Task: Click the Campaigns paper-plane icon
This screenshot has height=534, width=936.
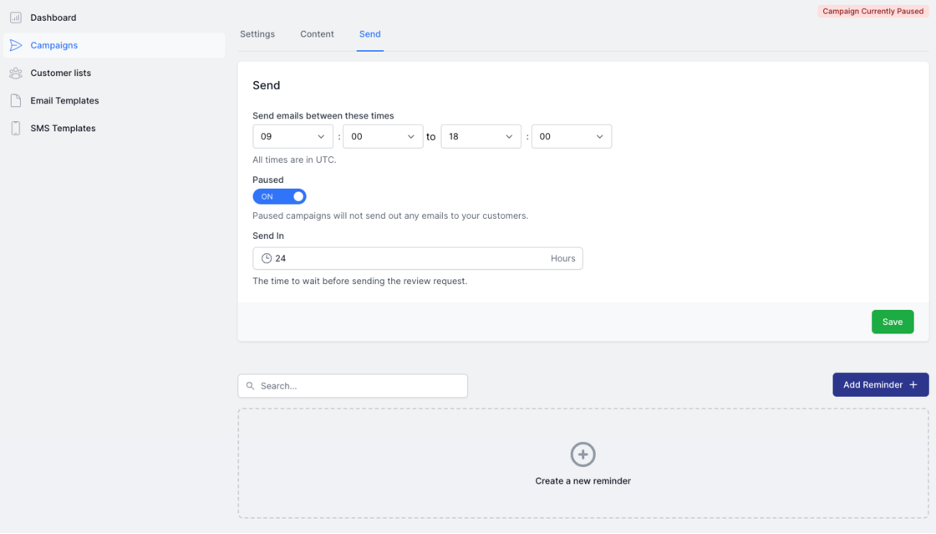Action: pyautogui.click(x=16, y=45)
